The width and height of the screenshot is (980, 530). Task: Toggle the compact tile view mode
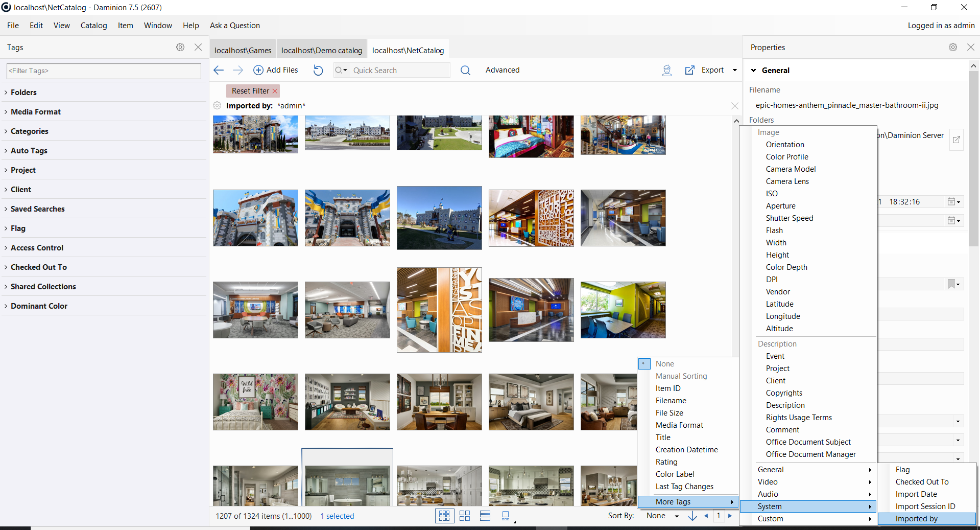464,516
